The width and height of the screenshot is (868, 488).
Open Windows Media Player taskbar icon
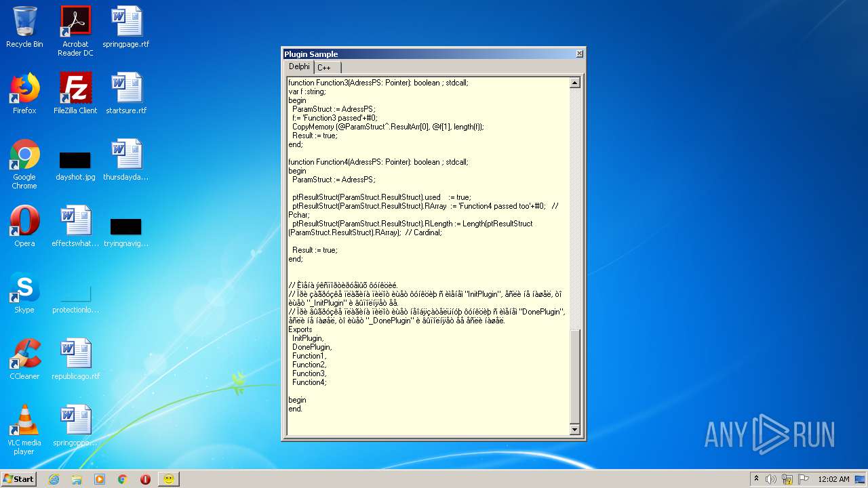(100, 479)
